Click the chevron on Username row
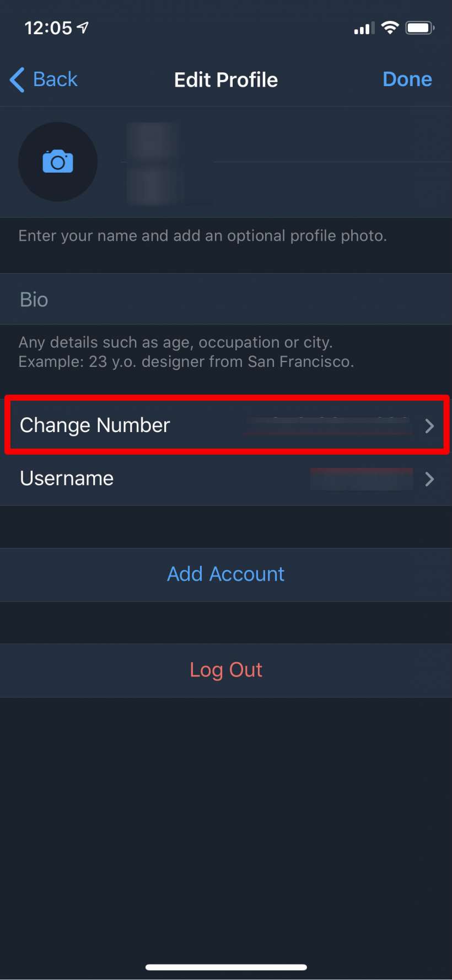 (x=429, y=479)
